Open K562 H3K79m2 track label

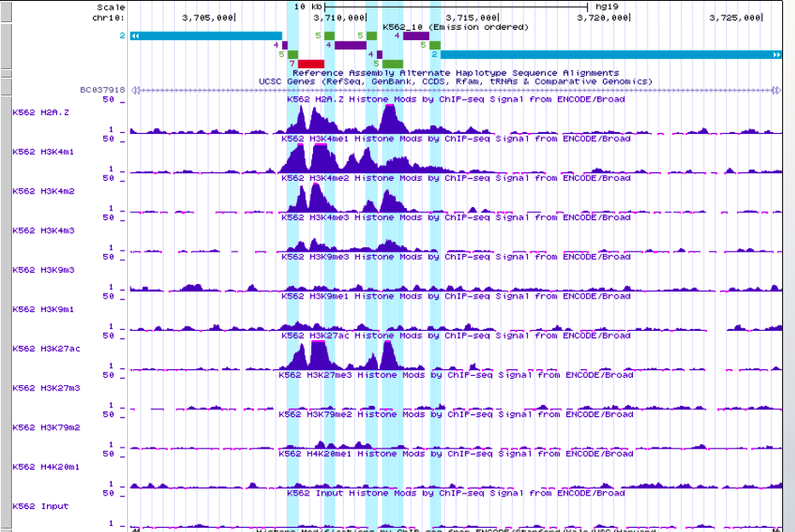pos(46,428)
